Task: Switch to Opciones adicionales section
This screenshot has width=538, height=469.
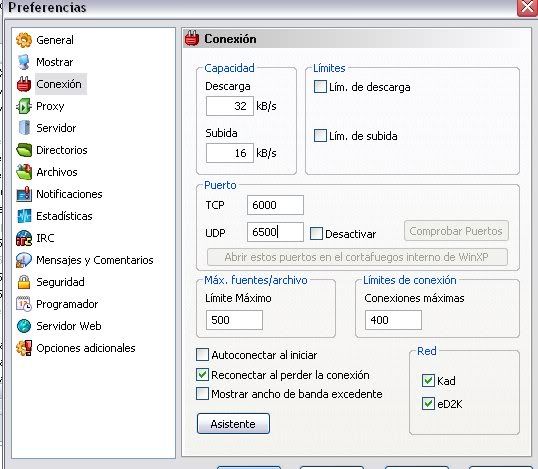Action: tap(86, 348)
